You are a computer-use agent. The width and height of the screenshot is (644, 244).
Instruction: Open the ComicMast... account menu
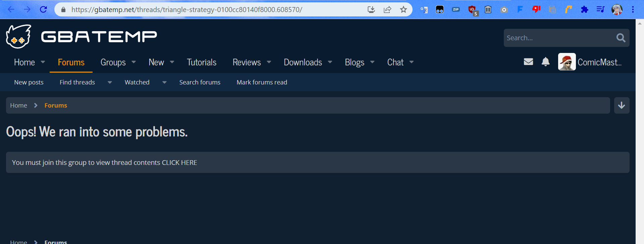(599, 62)
